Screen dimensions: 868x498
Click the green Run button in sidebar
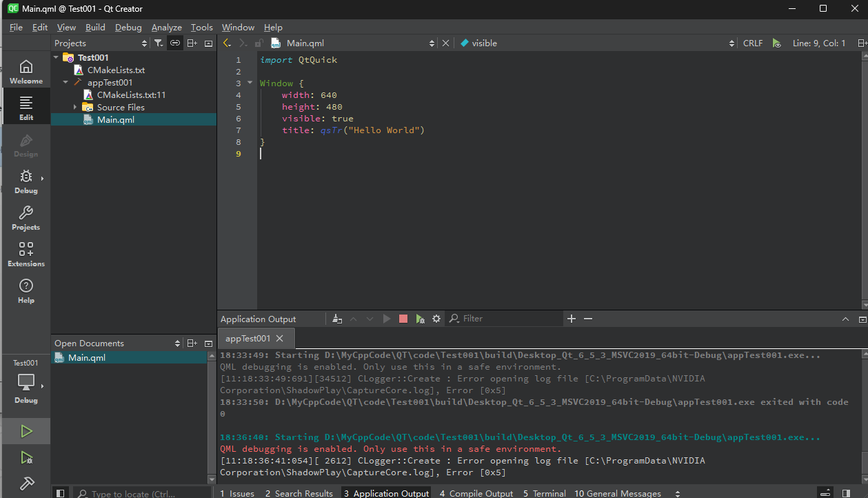[x=26, y=432]
